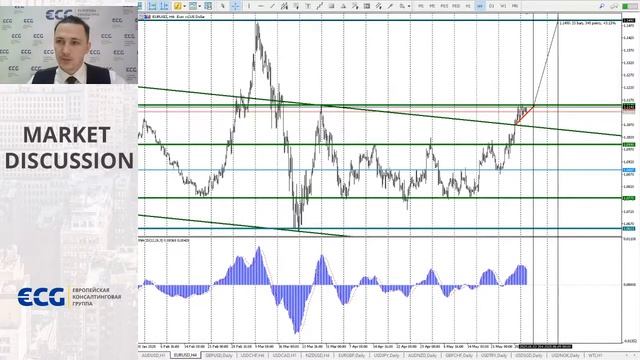This screenshot has height=360, width=640.
Task: Click the light-blue horizontal level price tag
Action: 629,170
